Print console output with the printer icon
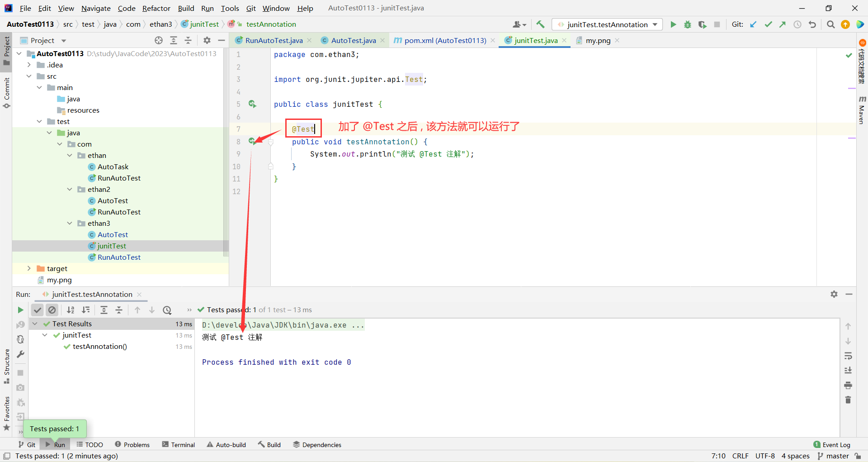 click(848, 385)
